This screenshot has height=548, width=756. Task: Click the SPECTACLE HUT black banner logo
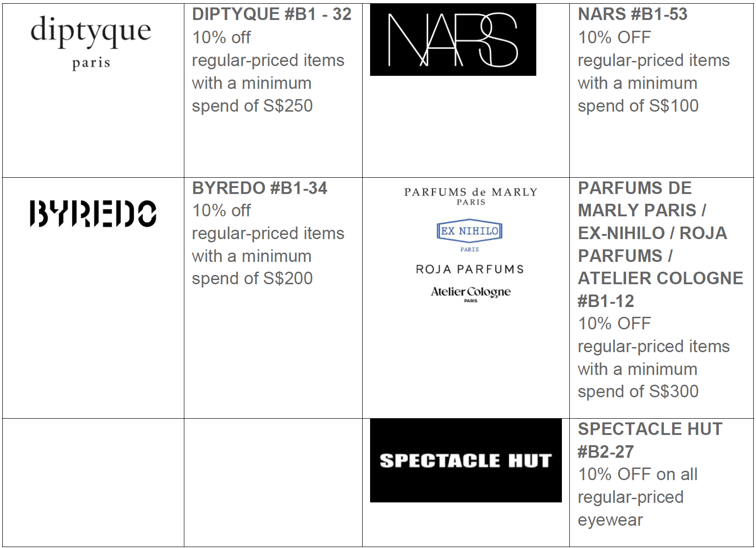tap(466, 461)
